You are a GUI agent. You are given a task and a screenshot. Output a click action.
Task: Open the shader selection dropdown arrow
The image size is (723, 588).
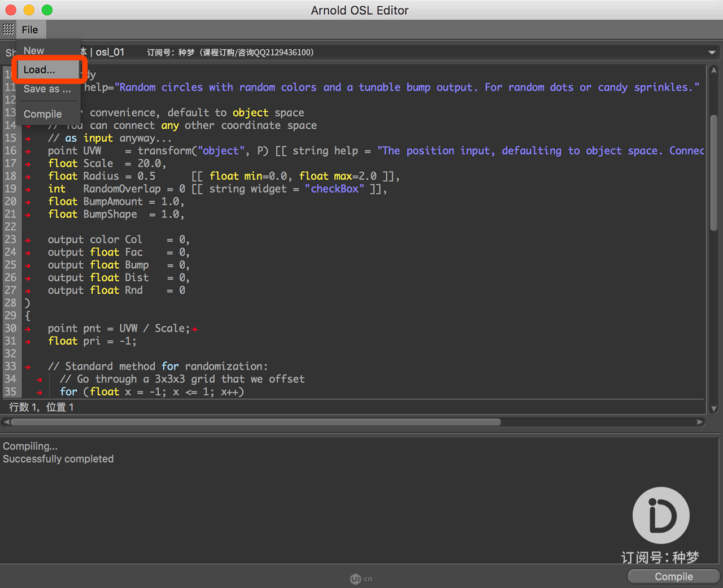(712, 53)
